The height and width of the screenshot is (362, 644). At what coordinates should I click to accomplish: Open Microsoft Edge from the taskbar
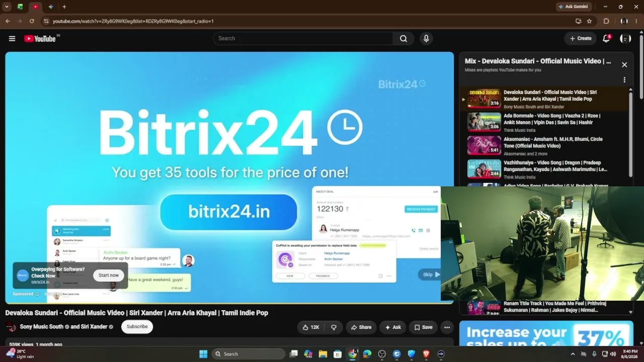click(x=367, y=354)
